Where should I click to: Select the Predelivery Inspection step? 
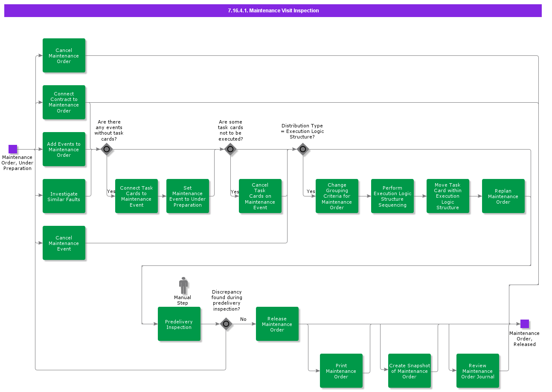click(179, 324)
